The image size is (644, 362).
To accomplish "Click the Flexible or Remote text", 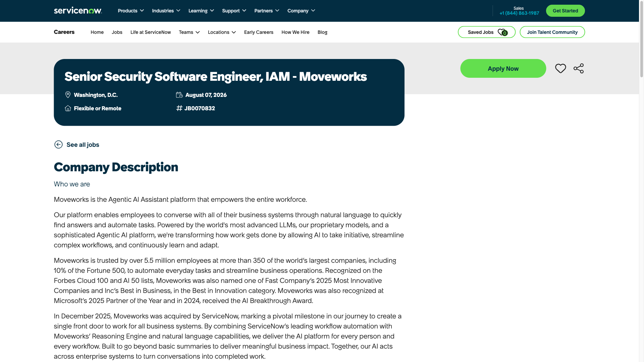I will point(98,108).
